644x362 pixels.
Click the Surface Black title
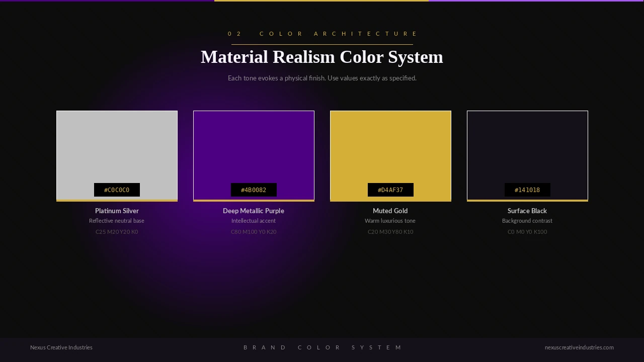(527, 211)
